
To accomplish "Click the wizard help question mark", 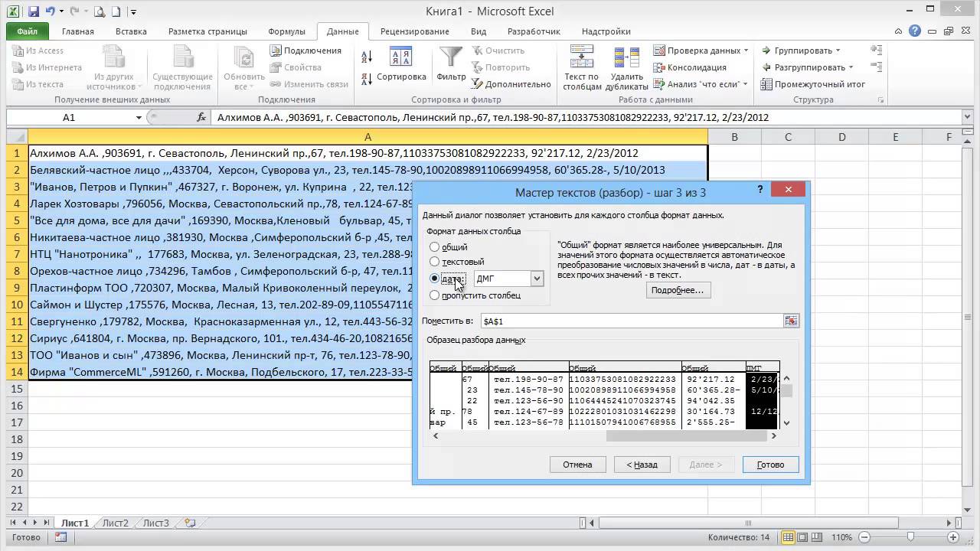I will [x=760, y=190].
